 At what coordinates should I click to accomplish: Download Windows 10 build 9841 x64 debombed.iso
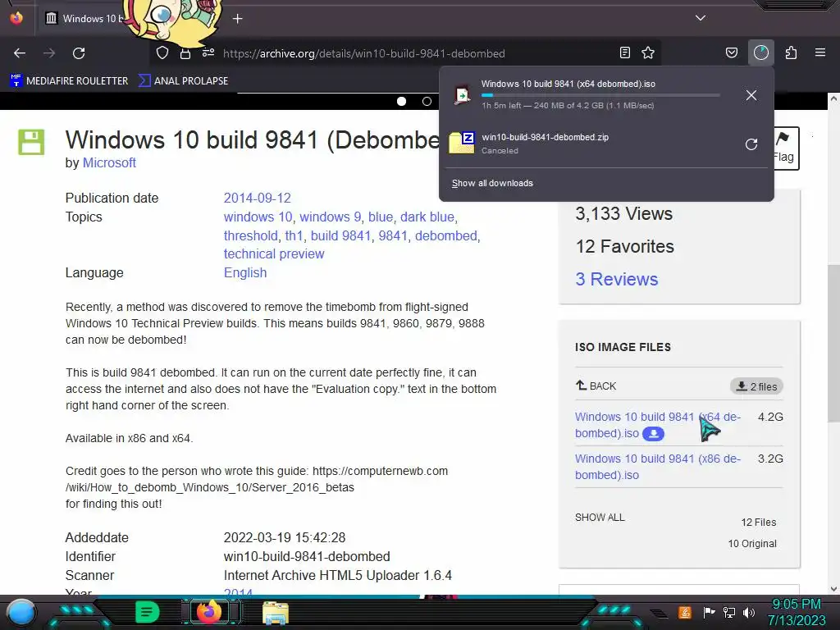pos(658,425)
